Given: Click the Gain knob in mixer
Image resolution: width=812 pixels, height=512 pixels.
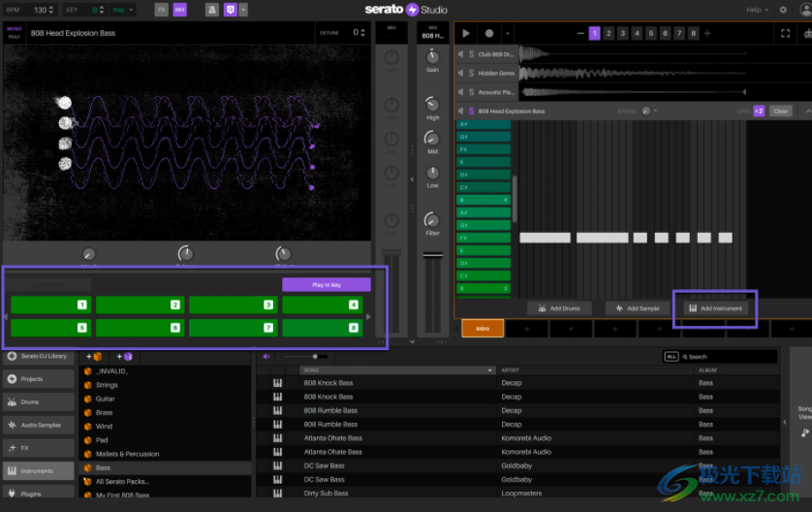Looking at the screenshot, I should coord(432,57).
